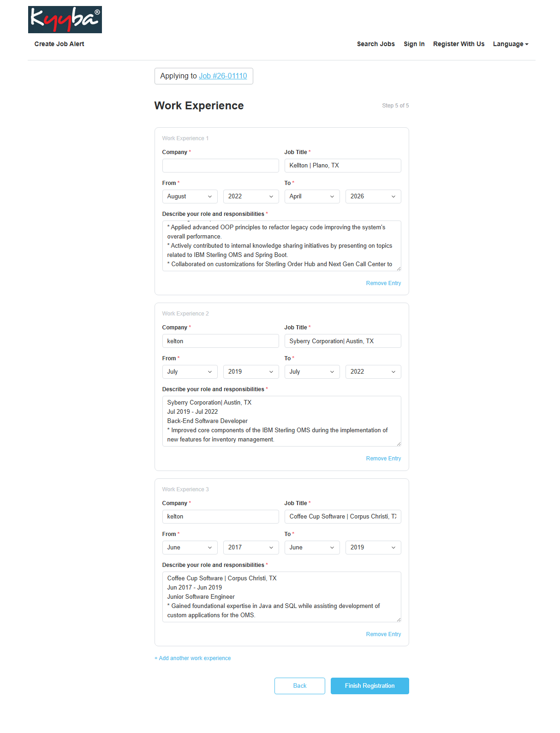
Task: Open the August From-month dropdown
Action: pyautogui.click(x=190, y=197)
